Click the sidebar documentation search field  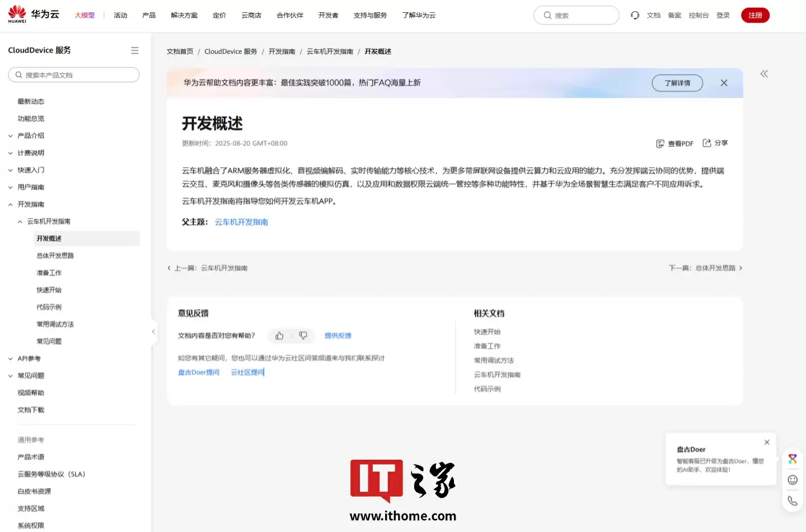coord(73,74)
